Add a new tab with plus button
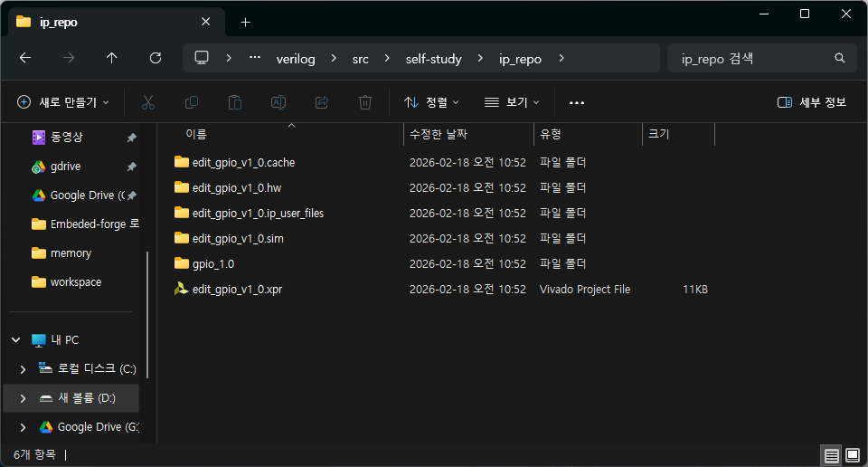This screenshot has height=467, width=868. pos(246,22)
